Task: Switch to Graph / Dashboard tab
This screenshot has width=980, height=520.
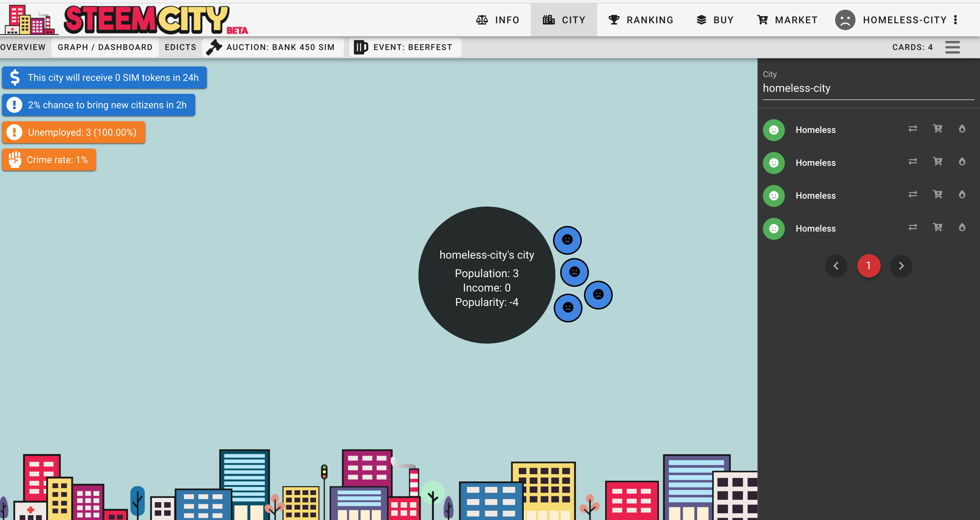Action: (105, 47)
